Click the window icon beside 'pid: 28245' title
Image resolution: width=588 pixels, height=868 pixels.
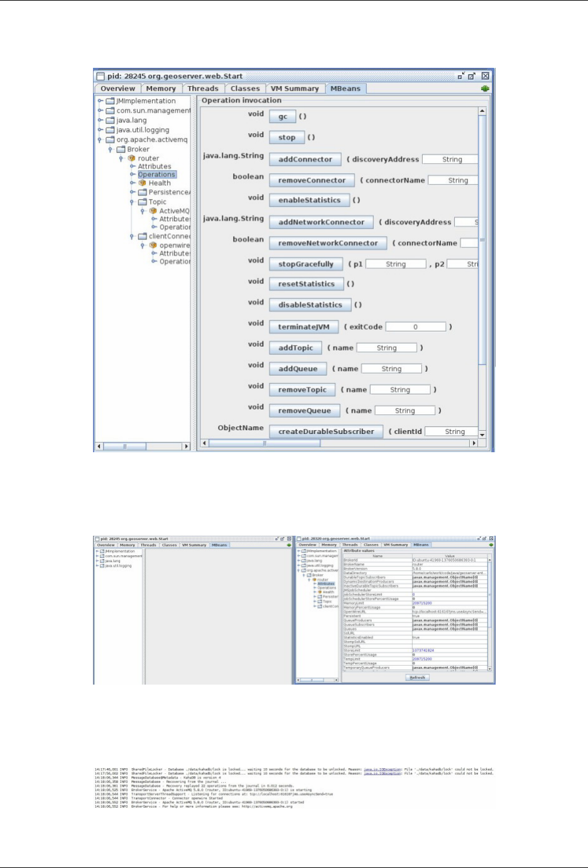[100, 76]
